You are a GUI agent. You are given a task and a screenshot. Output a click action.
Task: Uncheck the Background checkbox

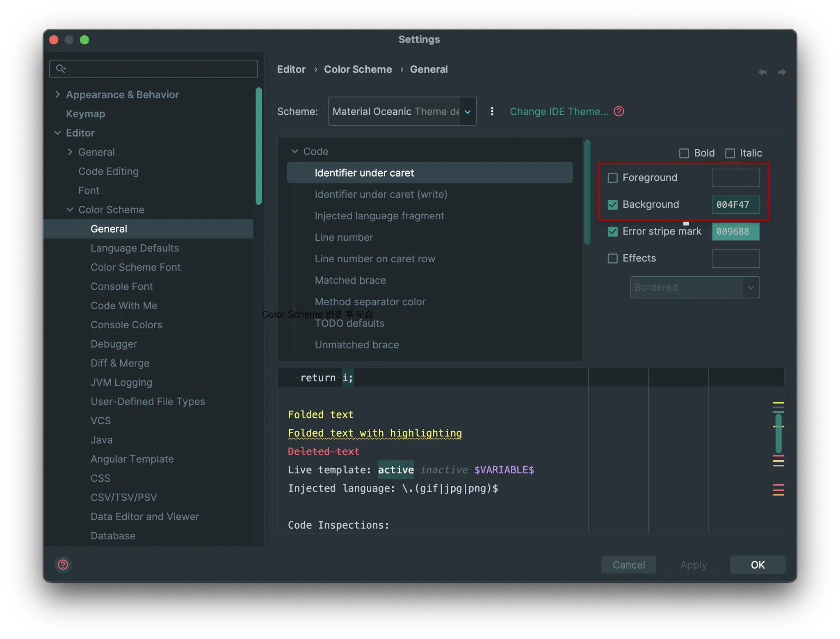coord(612,205)
